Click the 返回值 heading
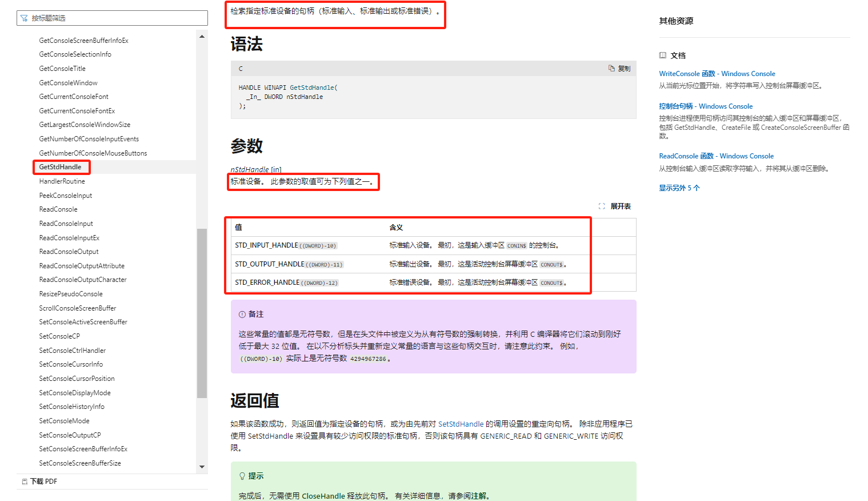Image resolution: width=868 pixels, height=501 pixels. point(255,400)
